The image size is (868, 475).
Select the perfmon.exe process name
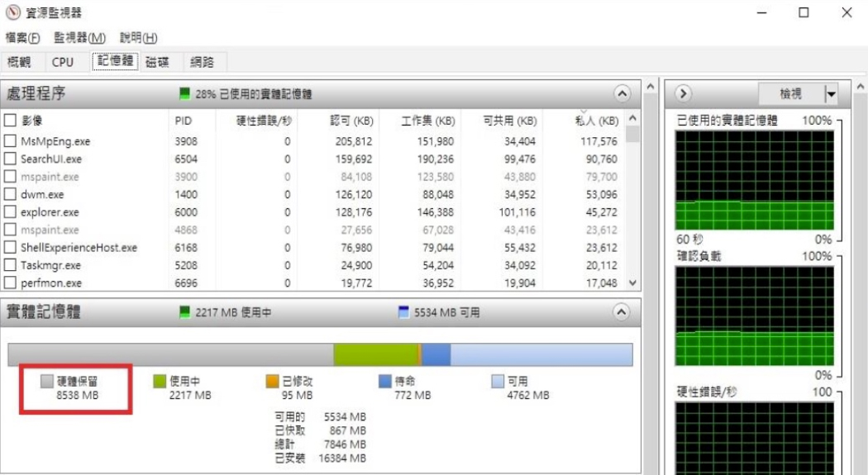point(51,283)
